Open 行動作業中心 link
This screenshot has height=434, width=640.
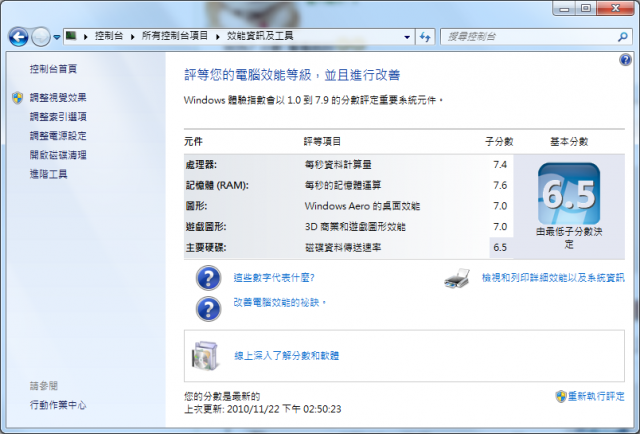(58, 405)
